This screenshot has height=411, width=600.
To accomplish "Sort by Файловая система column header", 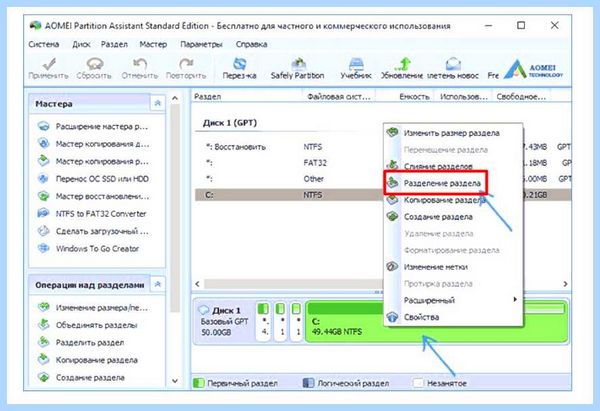I will [x=339, y=97].
